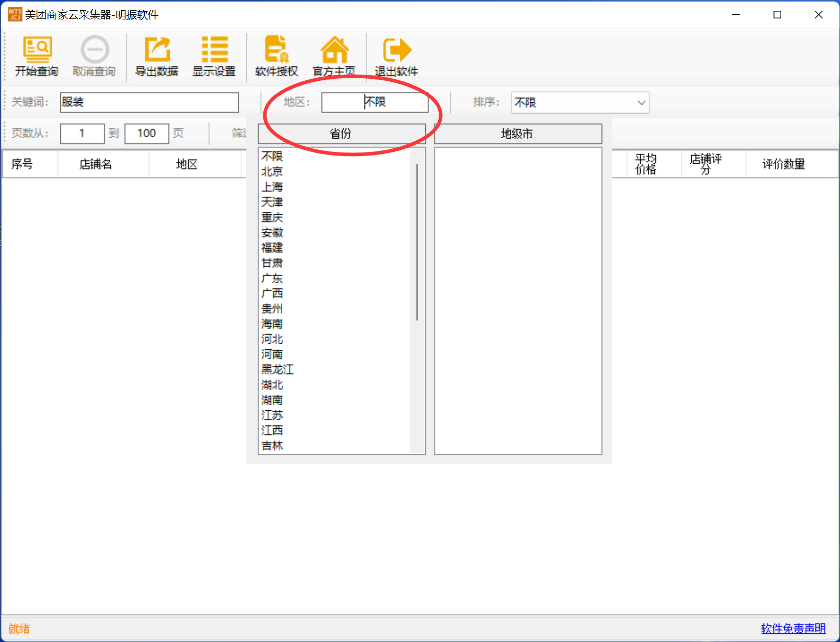
Task: Select 安徽 in the province list
Action: coord(273,233)
